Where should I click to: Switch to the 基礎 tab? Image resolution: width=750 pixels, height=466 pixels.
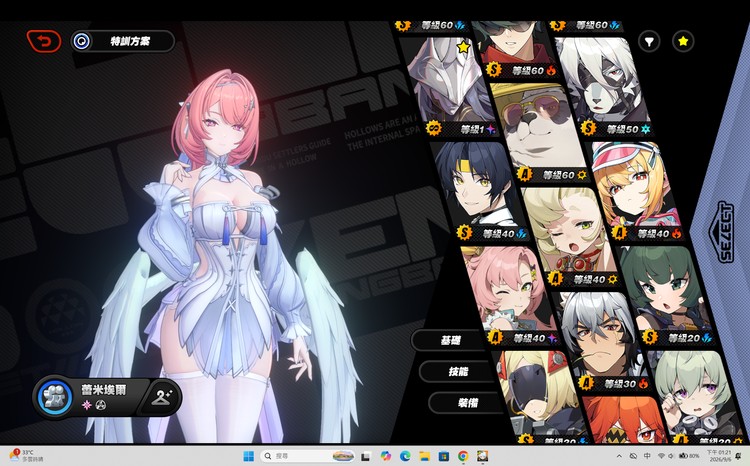(450, 340)
